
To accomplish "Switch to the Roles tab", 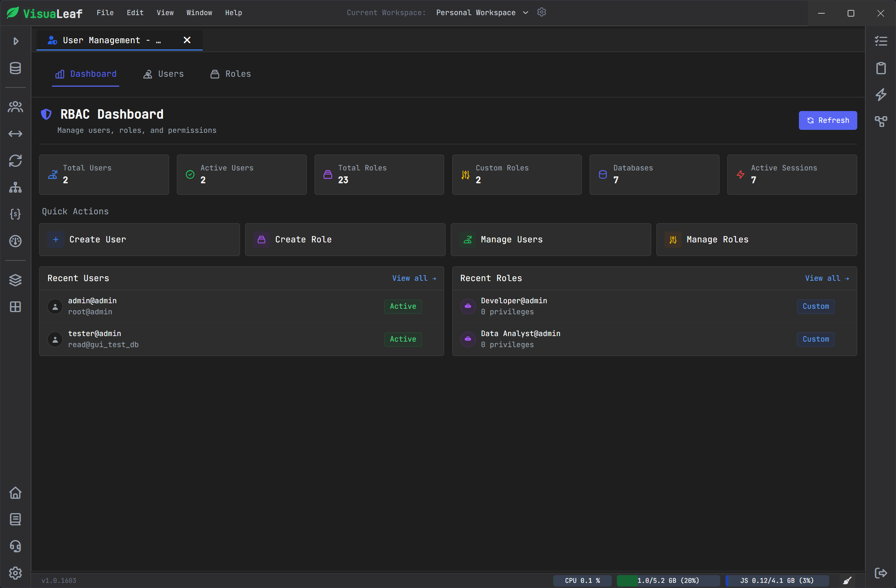I will pyautogui.click(x=230, y=74).
